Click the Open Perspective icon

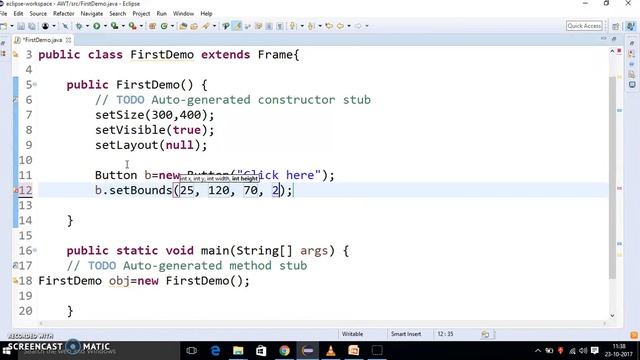click(616, 26)
